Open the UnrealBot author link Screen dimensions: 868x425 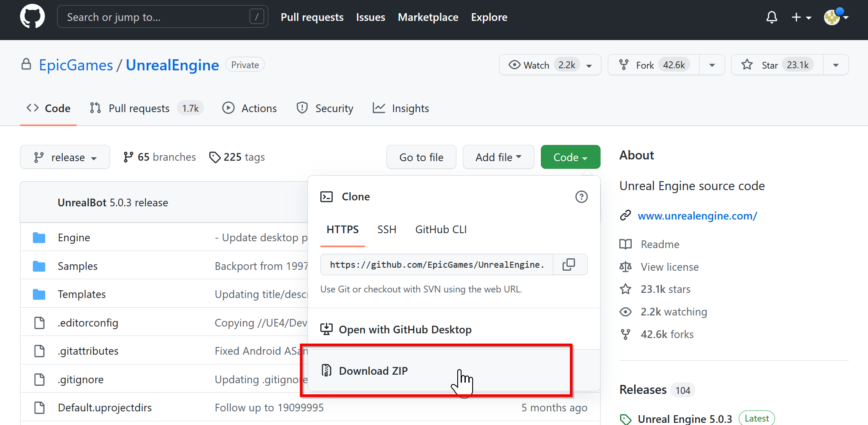pyautogui.click(x=82, y=202)
